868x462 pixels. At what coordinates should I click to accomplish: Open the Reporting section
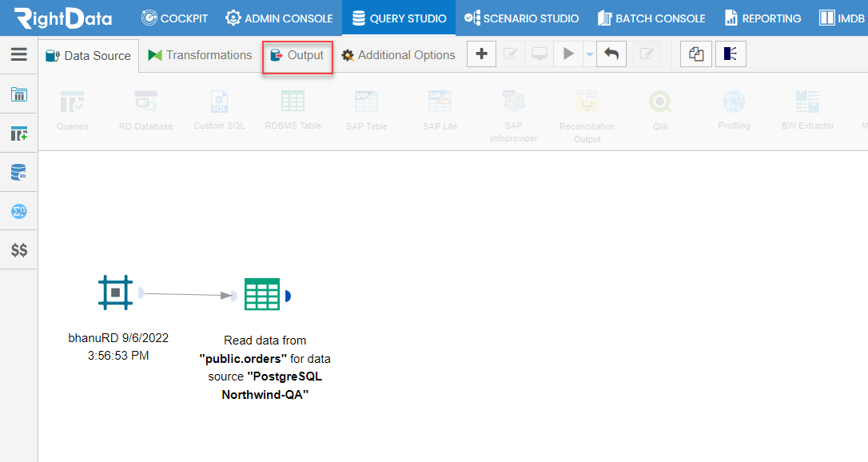point(762,18)
